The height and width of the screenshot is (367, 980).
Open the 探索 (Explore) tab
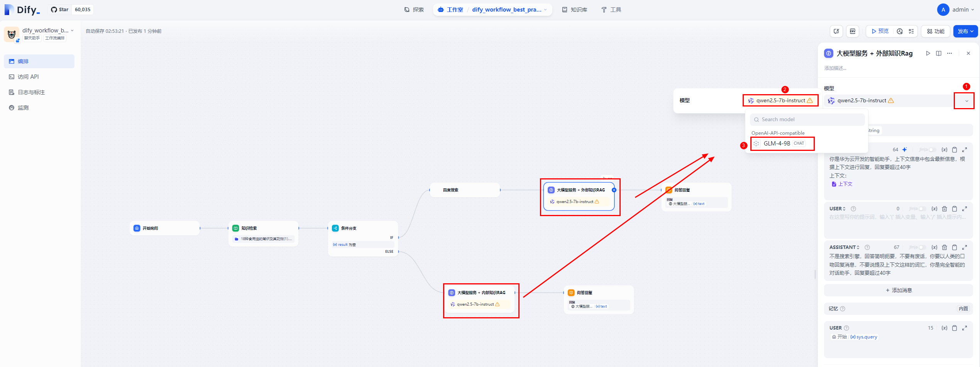point(414,10)
